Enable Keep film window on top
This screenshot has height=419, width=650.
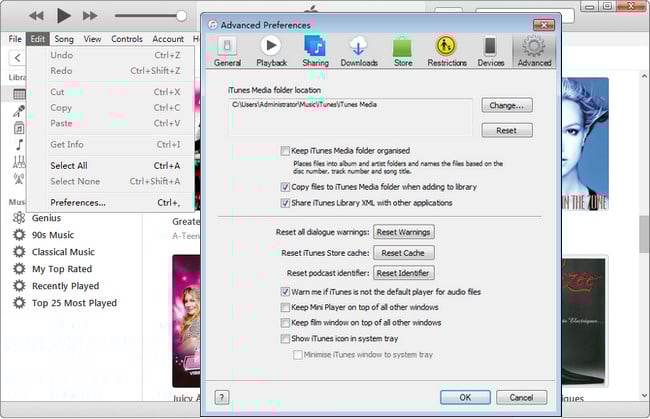[x=285, y=322]
